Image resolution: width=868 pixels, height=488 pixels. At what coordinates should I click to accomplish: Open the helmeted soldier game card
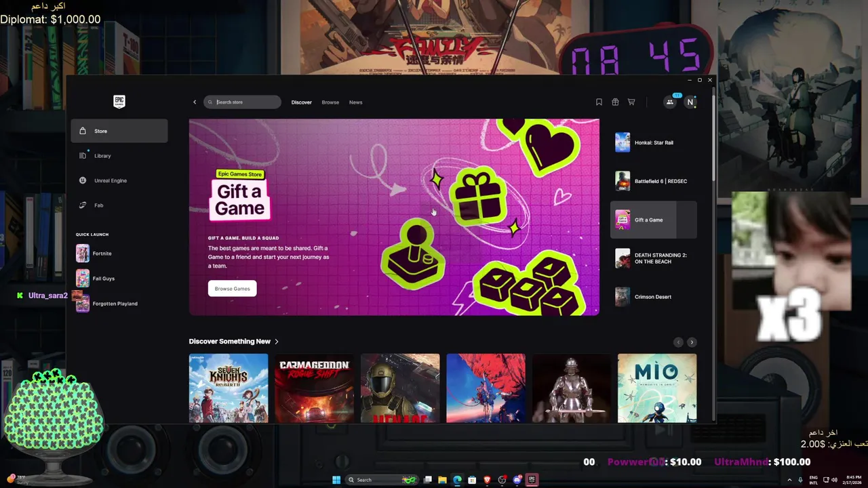(x=400, y=388)
